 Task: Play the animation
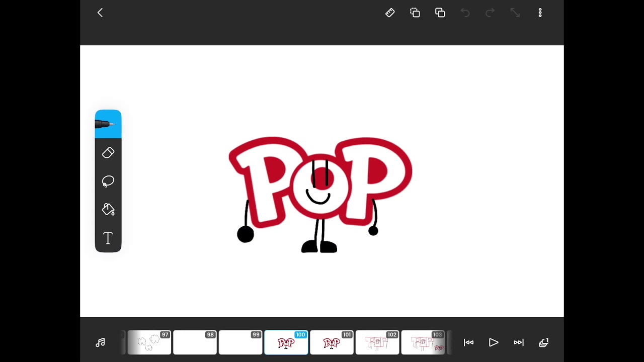pos(494,342)
